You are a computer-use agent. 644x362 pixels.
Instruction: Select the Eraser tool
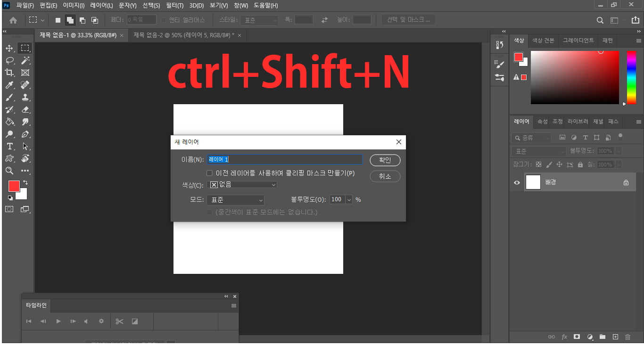[25, 109]
